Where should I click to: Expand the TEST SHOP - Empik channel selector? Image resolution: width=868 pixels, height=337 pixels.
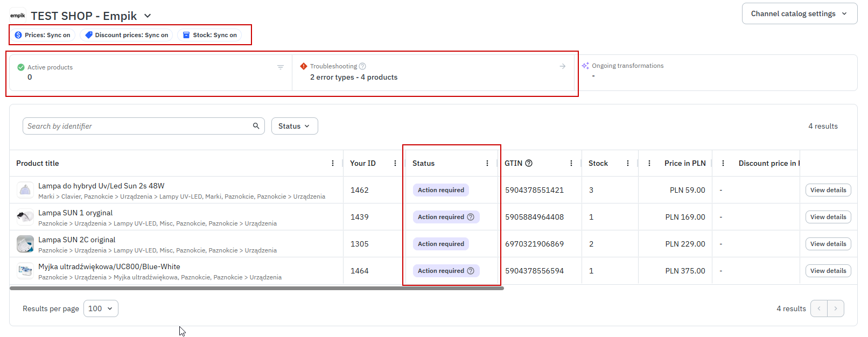coord(147,16)
